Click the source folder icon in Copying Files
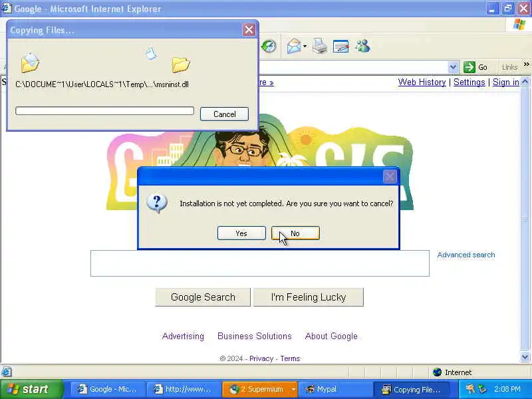The width and height of the screenshot is (532, 399). [x=30, y=63]
